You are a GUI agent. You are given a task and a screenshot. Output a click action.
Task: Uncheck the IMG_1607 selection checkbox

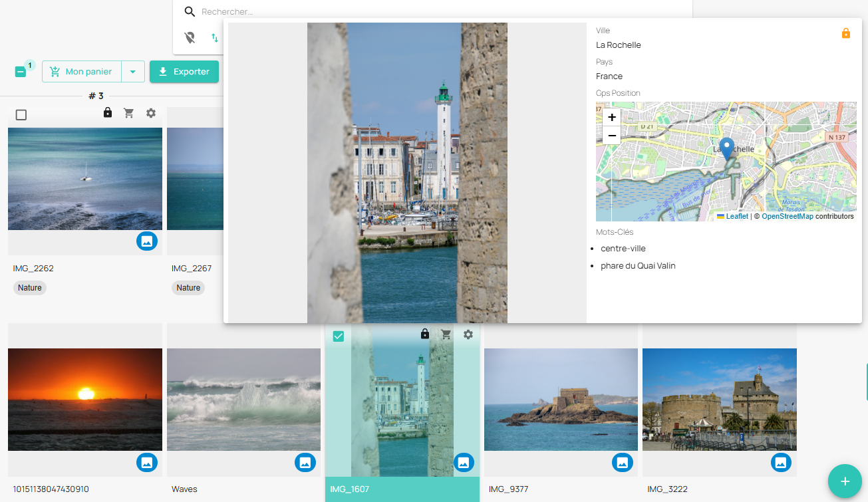coord(339,336)
